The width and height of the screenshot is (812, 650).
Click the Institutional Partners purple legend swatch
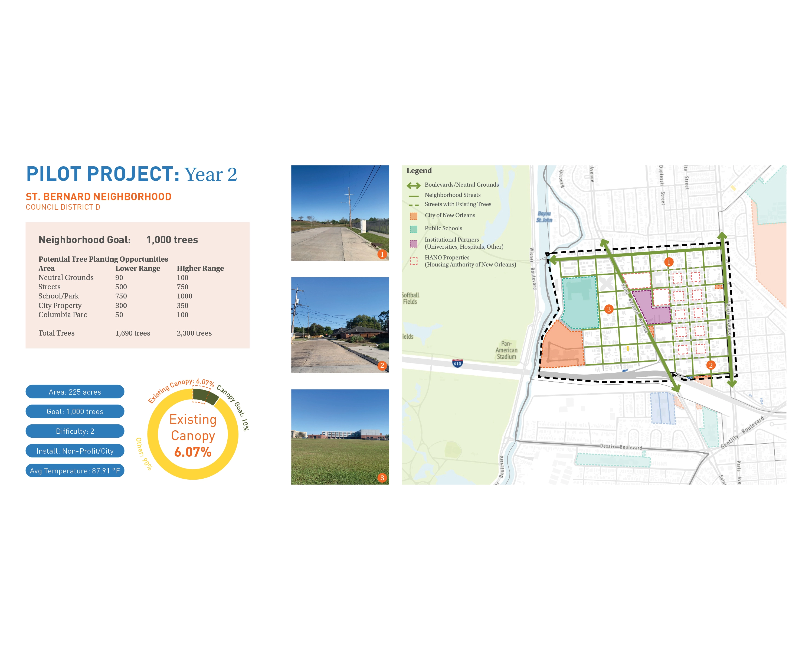(414, 243)
